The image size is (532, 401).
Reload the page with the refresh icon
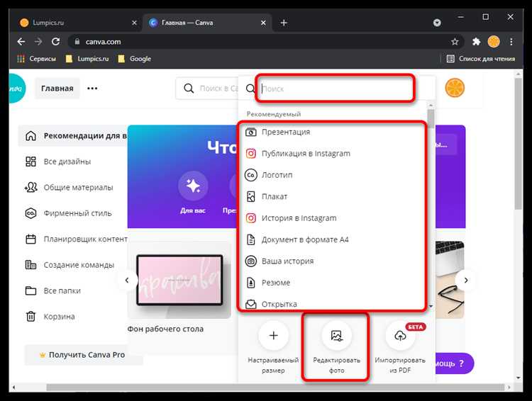55,42
